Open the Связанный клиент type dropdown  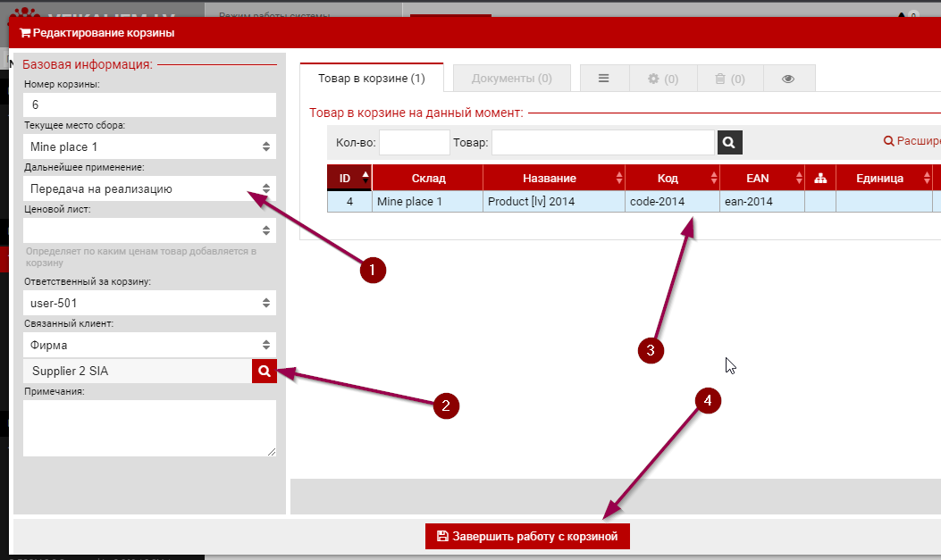click(x=149, y=345)
